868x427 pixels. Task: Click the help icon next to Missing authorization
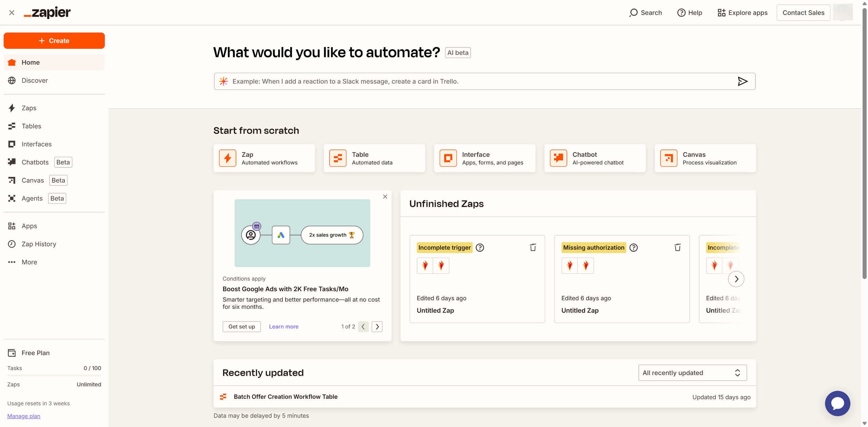(633, 248)
